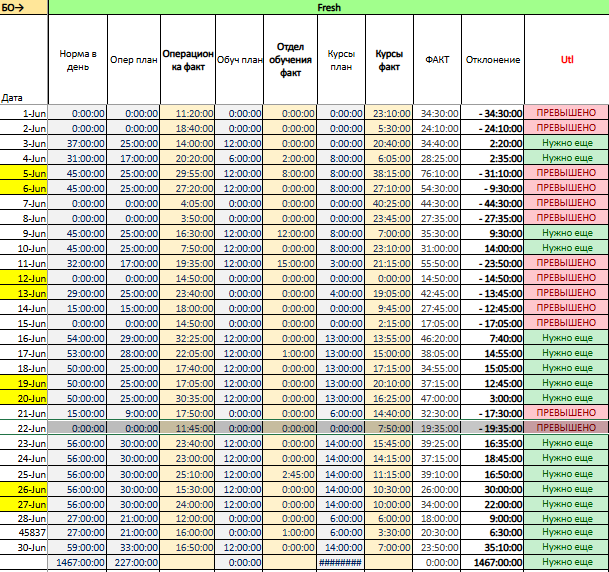Screen dimensions: 609x572
Task: Click the '38:15:00' Курсы факт cell
Action: (389, 173)
